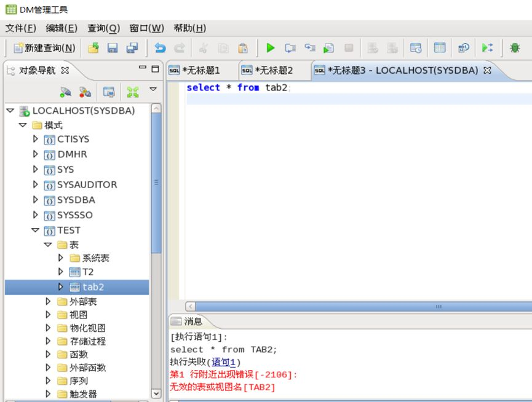This screenshot has height=402, width=532.
Task: Click the toolbar icon right of stop square
Action: tap(373, 48)
